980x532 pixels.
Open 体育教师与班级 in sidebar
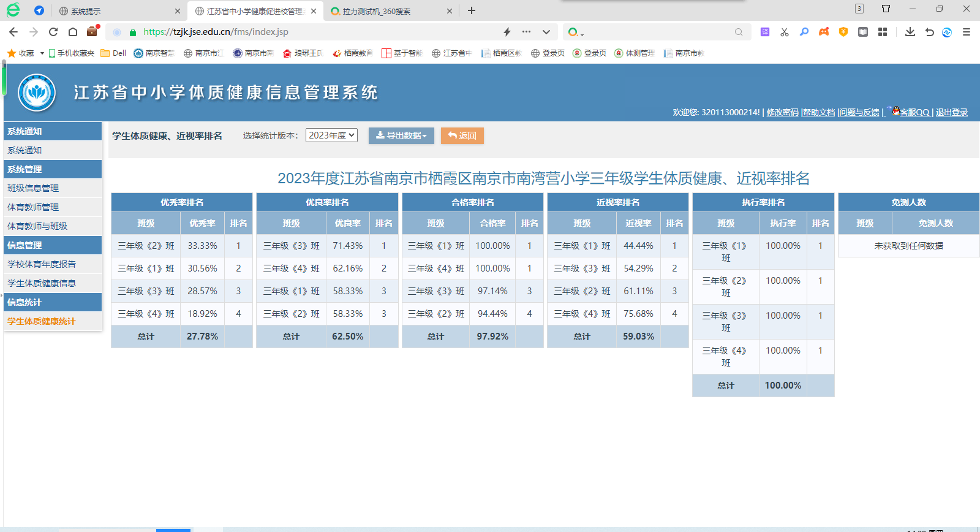[x=53, y=226]
